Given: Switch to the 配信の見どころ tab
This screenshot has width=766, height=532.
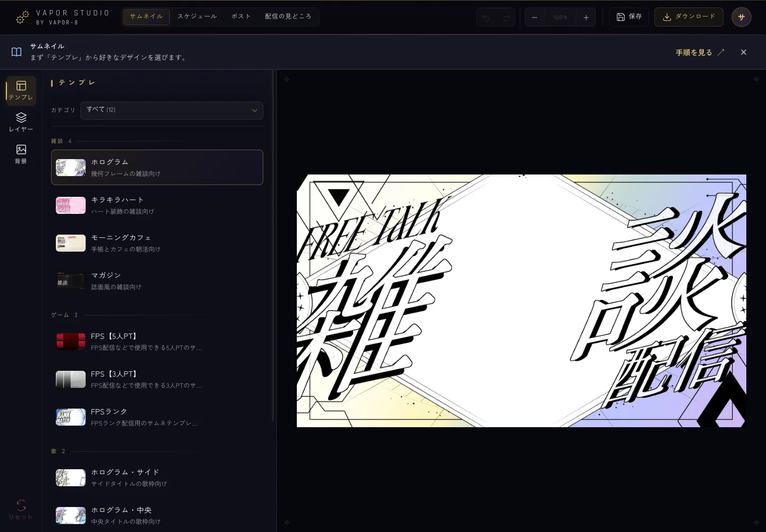Looking at the screenshot, I should coord(288,16).
